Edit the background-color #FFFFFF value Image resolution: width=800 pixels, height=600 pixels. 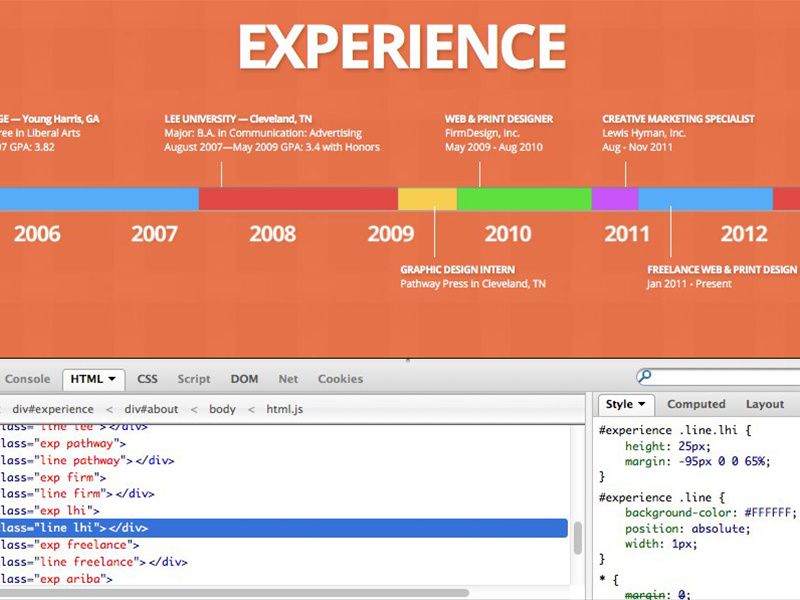point(768,513)
